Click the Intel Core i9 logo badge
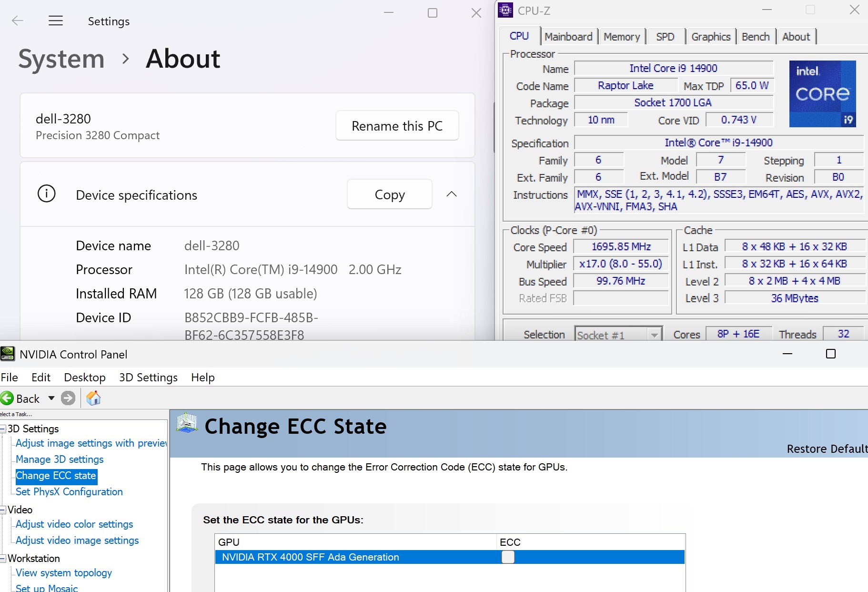 click(822, 94)
